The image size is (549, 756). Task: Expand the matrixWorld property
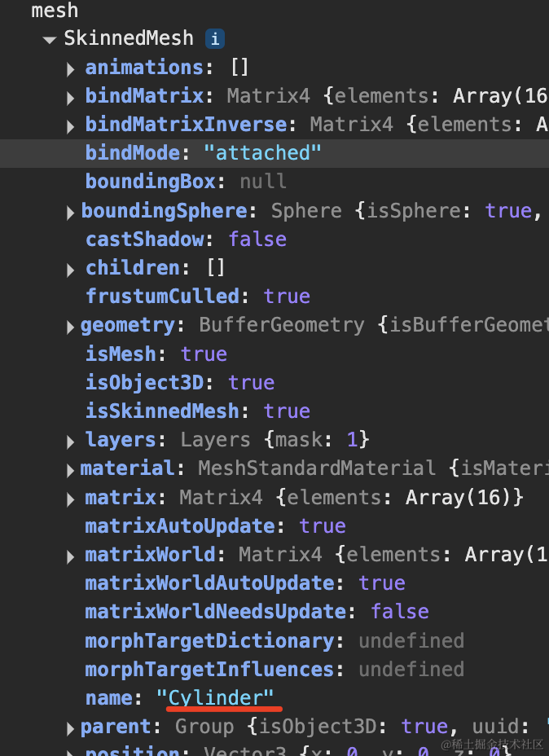pos(70,556)
